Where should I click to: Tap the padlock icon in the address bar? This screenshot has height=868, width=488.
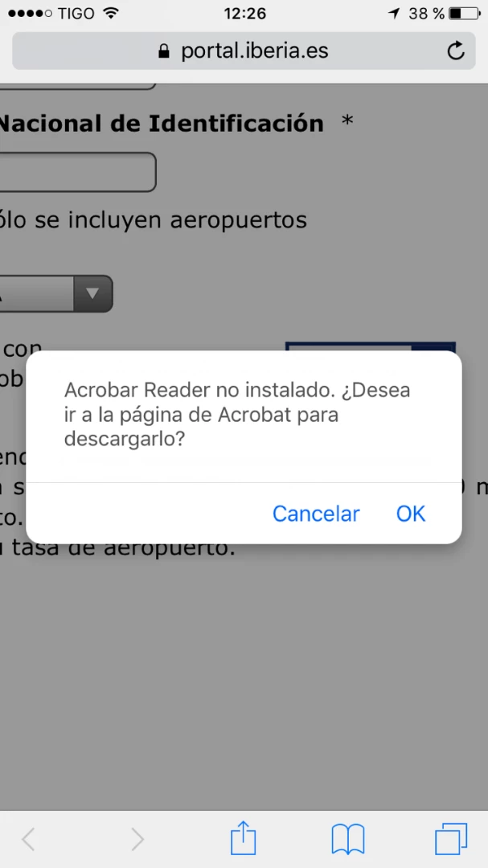163,51
